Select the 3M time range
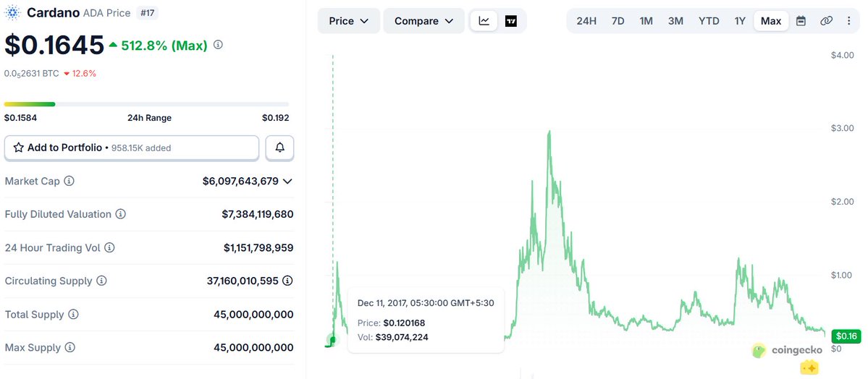 (x=675, y=21)
